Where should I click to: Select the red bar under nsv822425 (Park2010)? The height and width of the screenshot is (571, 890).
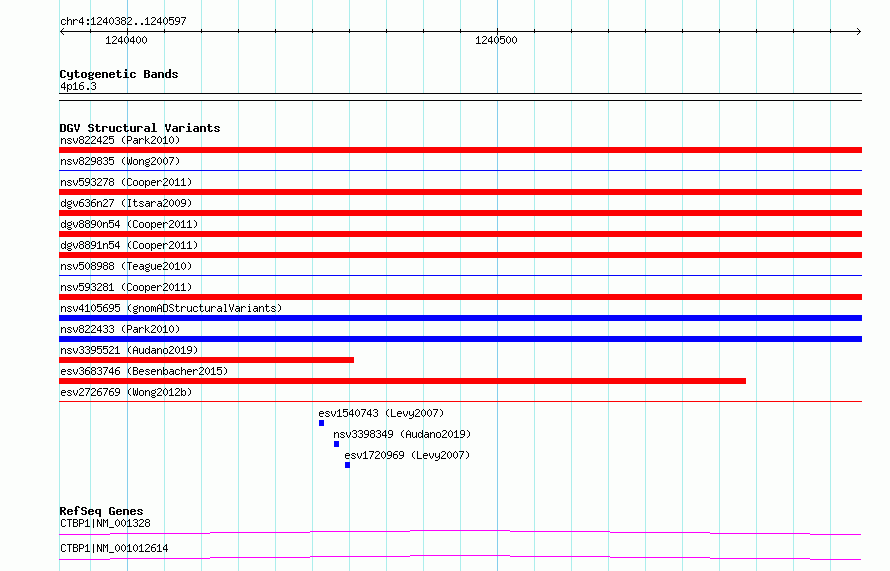[x=460, y=150]
